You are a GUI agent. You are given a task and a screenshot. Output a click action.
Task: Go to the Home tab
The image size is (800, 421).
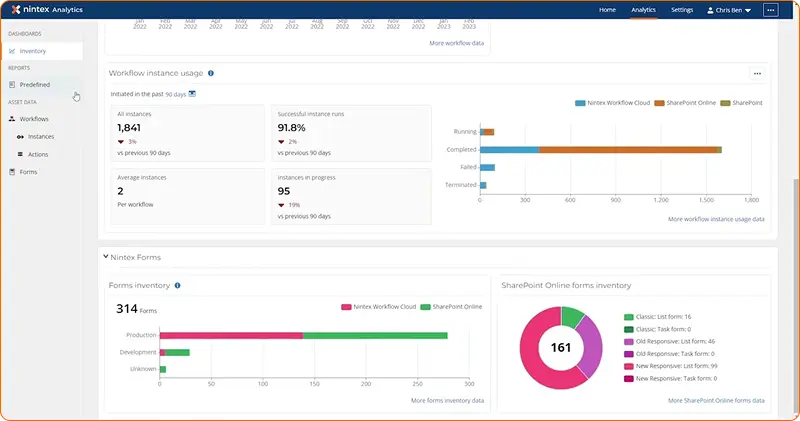[x=607, y=10]
